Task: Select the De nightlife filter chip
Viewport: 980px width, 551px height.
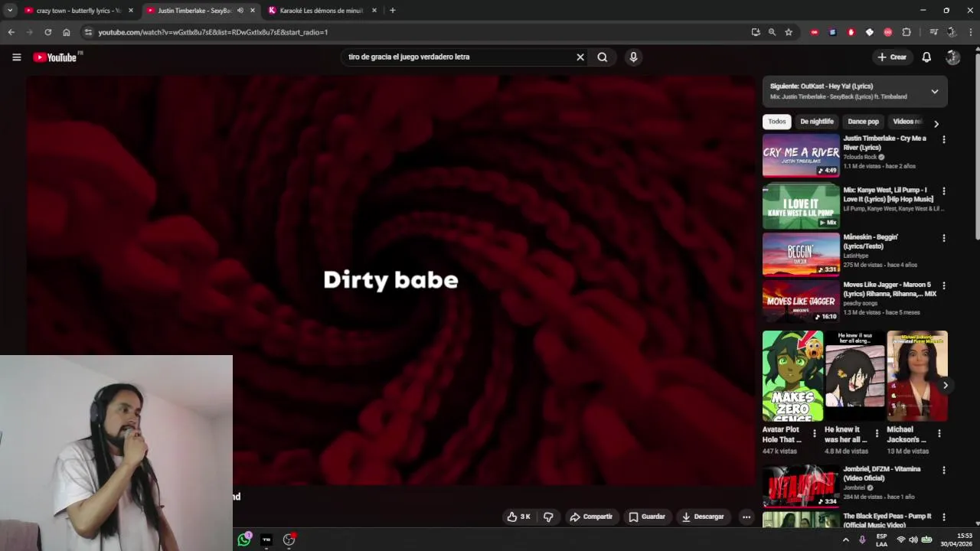Action: [817, 122]
